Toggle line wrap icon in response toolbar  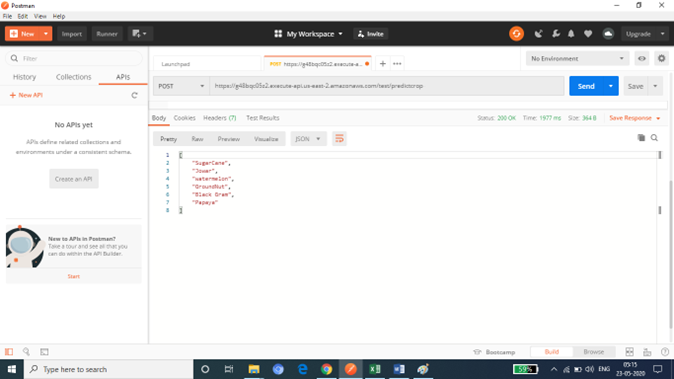[x=339, y=139]
